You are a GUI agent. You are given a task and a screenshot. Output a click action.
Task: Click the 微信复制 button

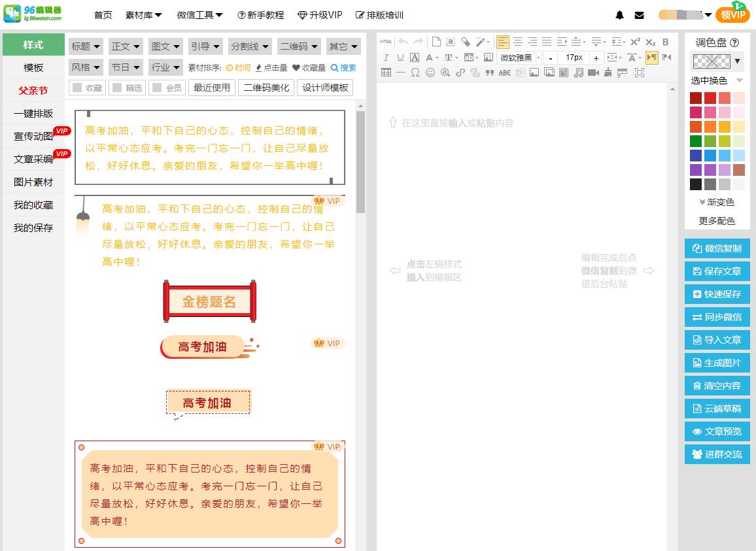pyautogui.click(x=717, y=248)
